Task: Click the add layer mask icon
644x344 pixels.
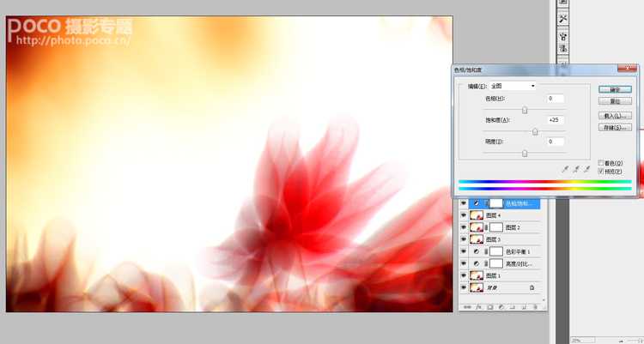Action: [x=489, y=306]
